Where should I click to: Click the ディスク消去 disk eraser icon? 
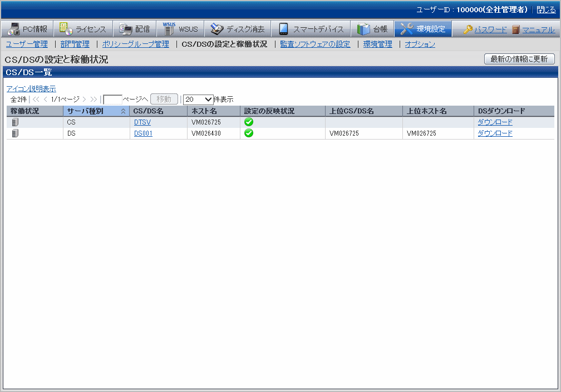(x=217, y=29)
